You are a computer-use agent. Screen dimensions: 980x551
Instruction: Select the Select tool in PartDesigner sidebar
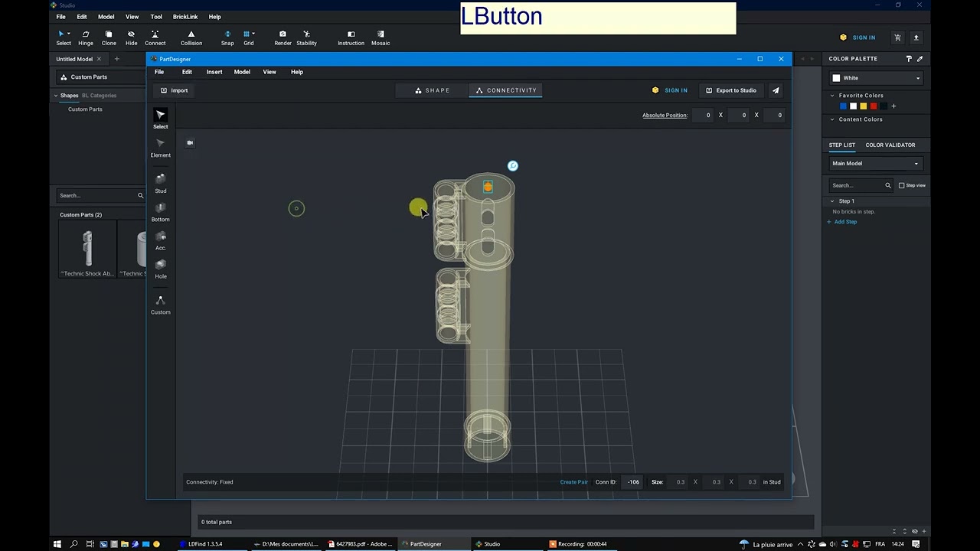[x=160, y=119]
